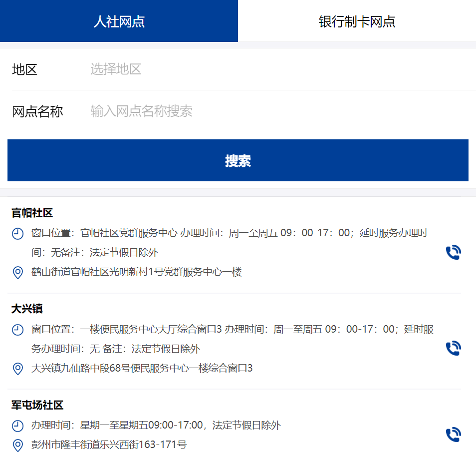The image size is (476, 460).
Task: Tap the phone icon beside 军屯场社区
Action: coord(453,434)
